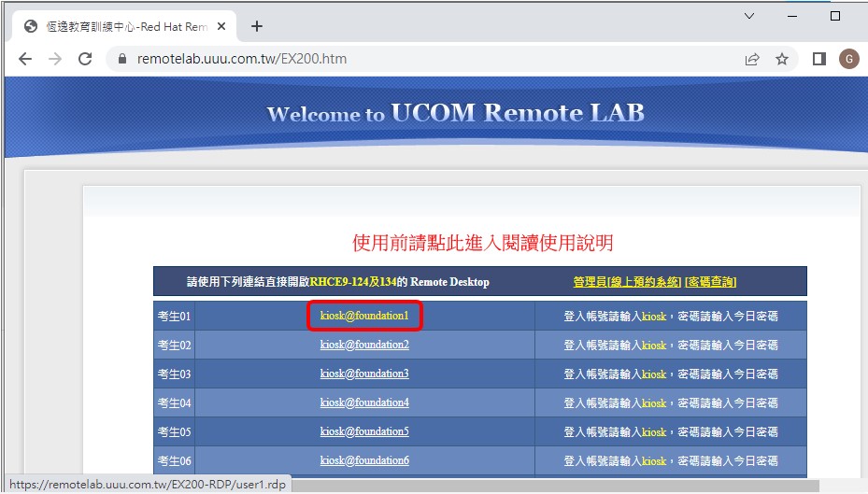Open kiosk@foundation1 remote desktop link

tap(364, 316)
